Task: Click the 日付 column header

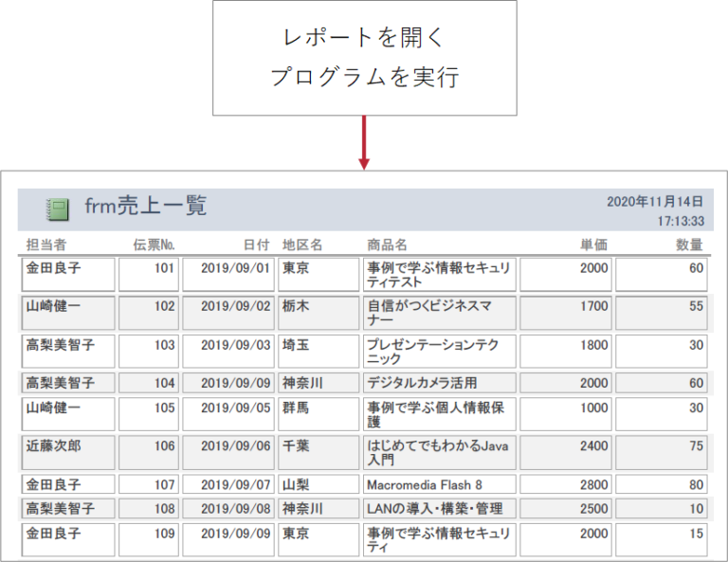Action: [257, 245]
